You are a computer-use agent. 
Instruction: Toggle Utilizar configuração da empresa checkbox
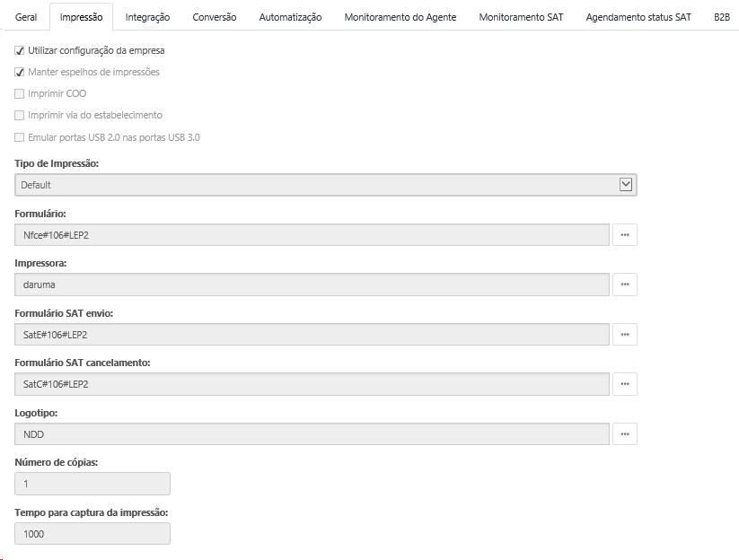[x=20, y=51]
